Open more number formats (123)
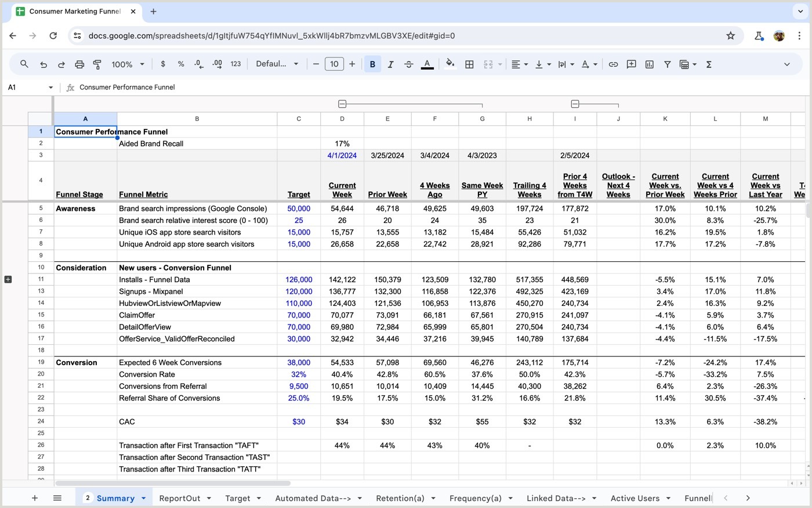812x508 pixels. pos(235,64)
